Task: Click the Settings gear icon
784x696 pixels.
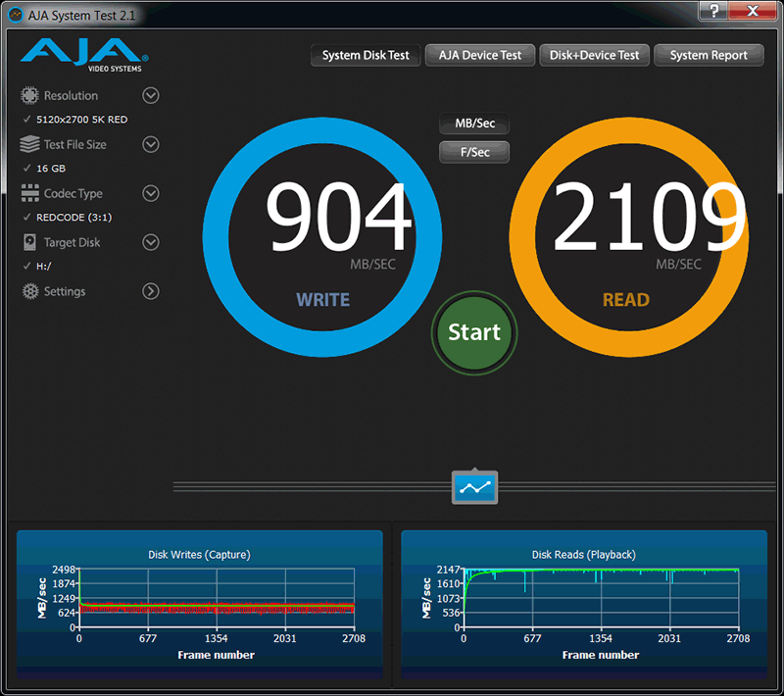Action: (x=29, y=291)
